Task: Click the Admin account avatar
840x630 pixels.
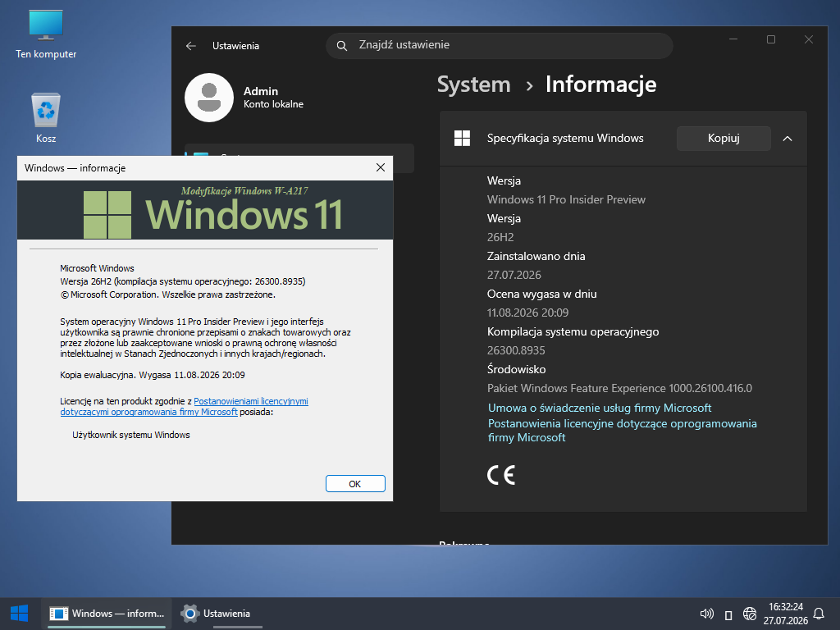Action: [209, 98]
